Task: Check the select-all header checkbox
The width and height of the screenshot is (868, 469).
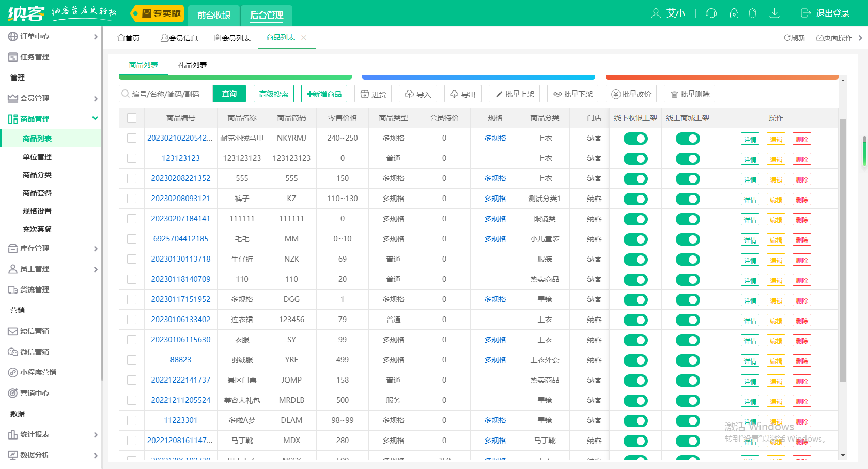Action: pos(132,118)
